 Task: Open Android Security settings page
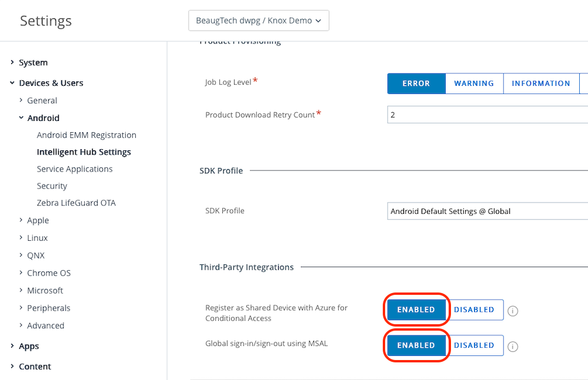pos(52,186)
